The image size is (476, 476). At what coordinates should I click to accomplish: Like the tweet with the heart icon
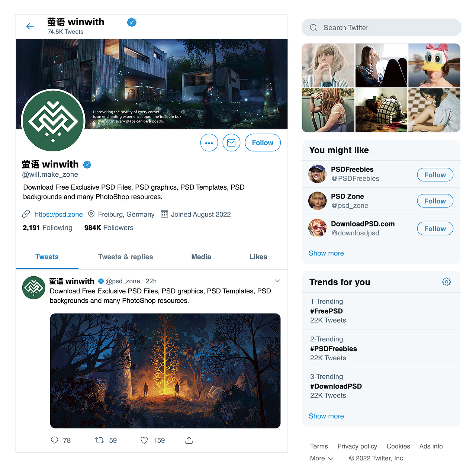pyautogui.click(x=144, y=440)
